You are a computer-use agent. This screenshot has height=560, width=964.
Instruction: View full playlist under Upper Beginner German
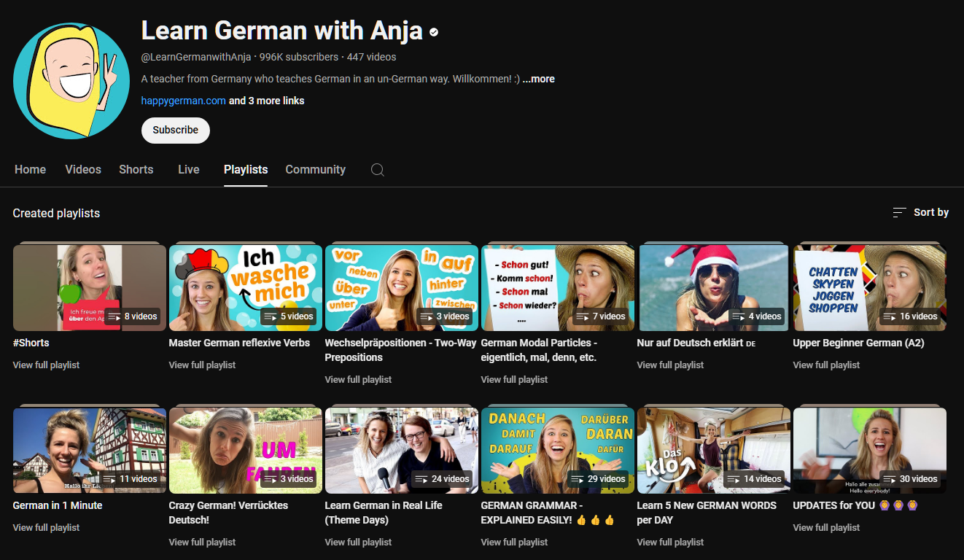(x=826, y=365)
